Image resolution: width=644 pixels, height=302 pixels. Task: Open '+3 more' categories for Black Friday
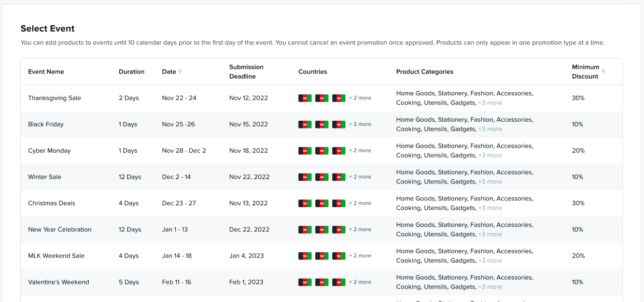click(491, 129)
